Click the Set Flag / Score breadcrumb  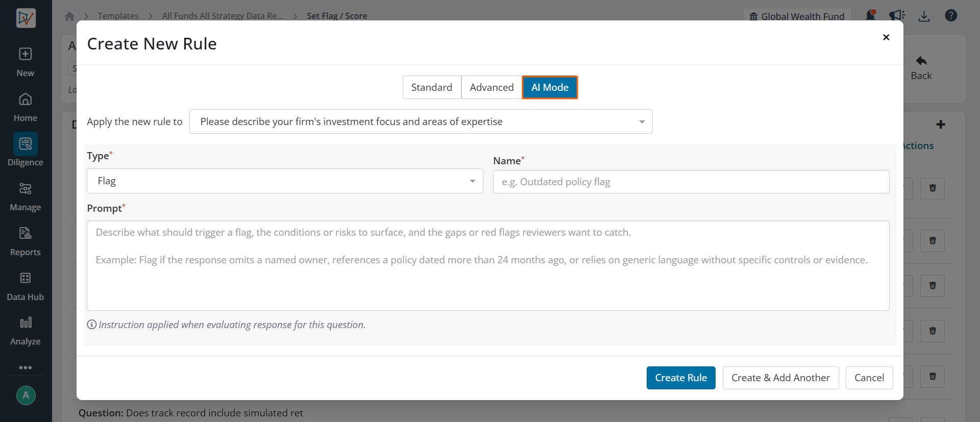337,16
